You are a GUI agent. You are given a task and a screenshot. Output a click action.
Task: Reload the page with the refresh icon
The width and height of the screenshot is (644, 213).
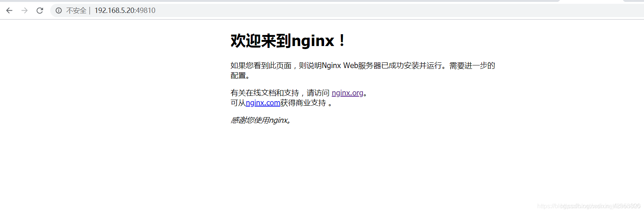pos(40,11)
